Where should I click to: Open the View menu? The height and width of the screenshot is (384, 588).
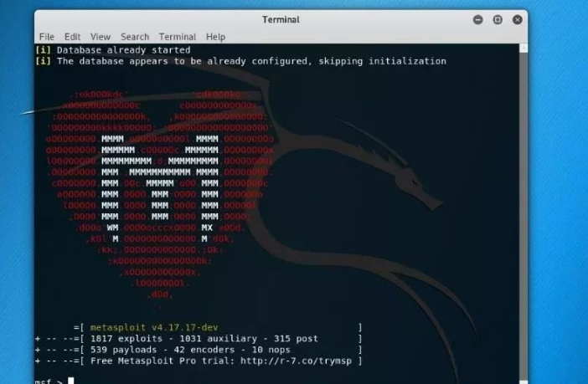click(101, 37)
